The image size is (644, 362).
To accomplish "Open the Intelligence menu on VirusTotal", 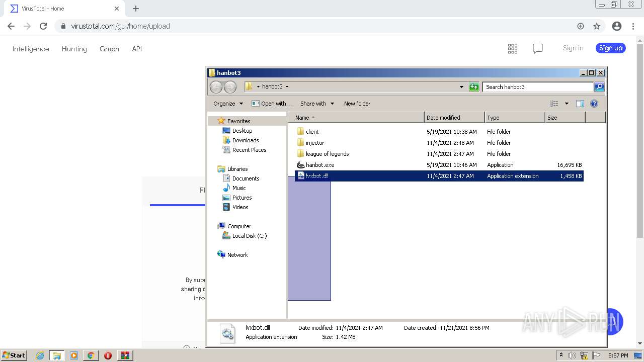I will pyautogui.click(x=31, y=49).
